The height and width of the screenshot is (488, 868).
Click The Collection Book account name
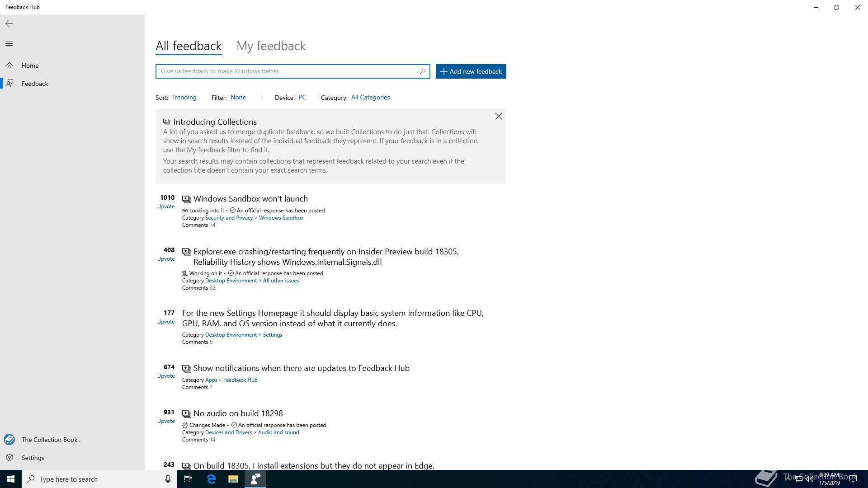(x=51, y=440)
